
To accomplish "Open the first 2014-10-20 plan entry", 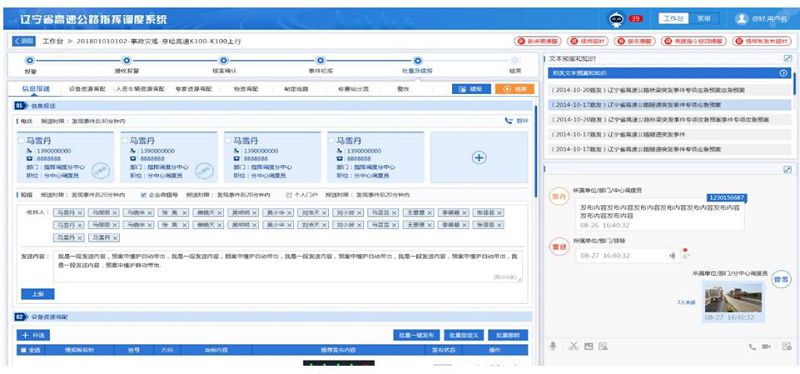I will point(669,90).
